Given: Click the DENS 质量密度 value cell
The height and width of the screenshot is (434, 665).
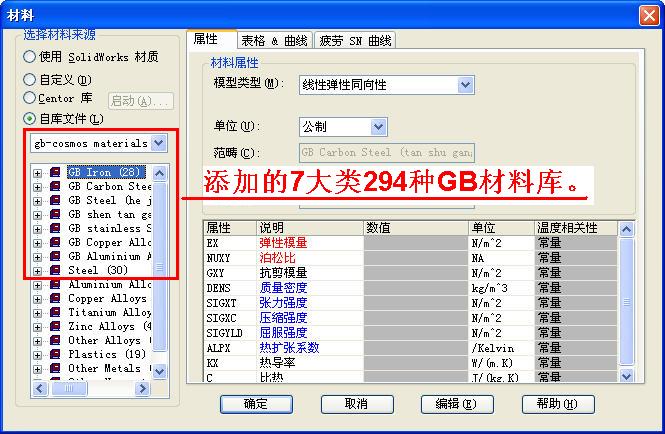Looking at the screenshot, I should pos(416,288).
